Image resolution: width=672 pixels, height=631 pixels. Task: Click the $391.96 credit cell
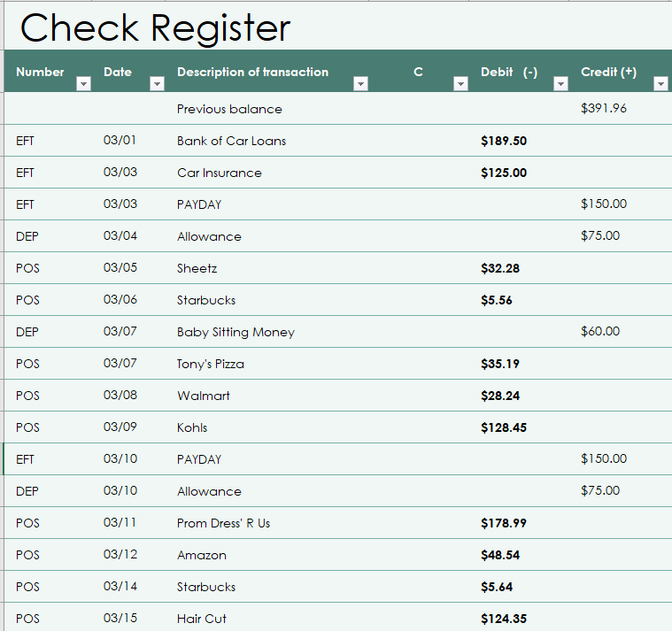pos(604,108)
